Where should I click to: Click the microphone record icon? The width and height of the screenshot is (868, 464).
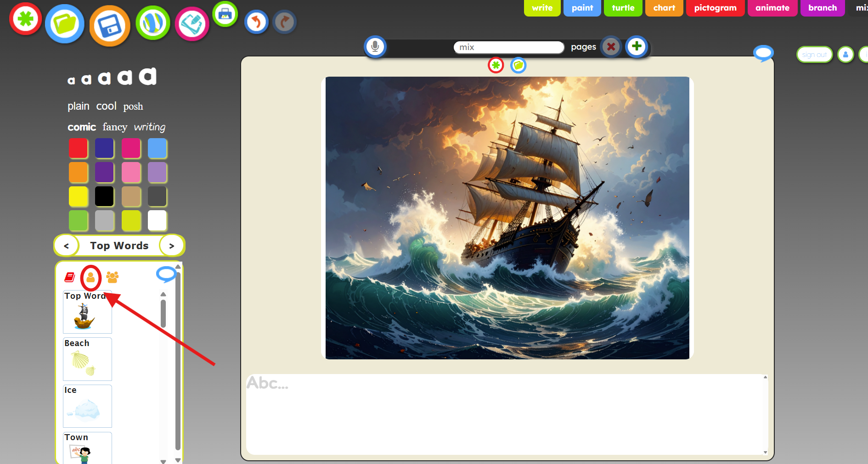pos(375,46)
